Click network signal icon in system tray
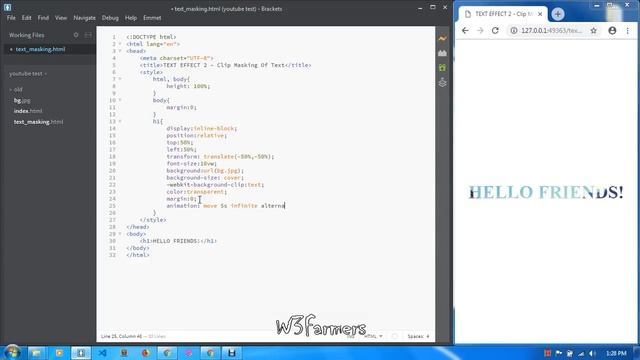 581,353
